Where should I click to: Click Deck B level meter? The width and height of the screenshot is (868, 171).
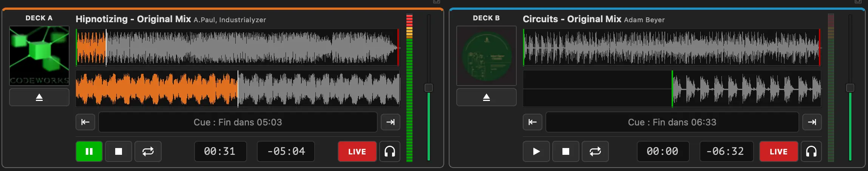coord(831,88)
